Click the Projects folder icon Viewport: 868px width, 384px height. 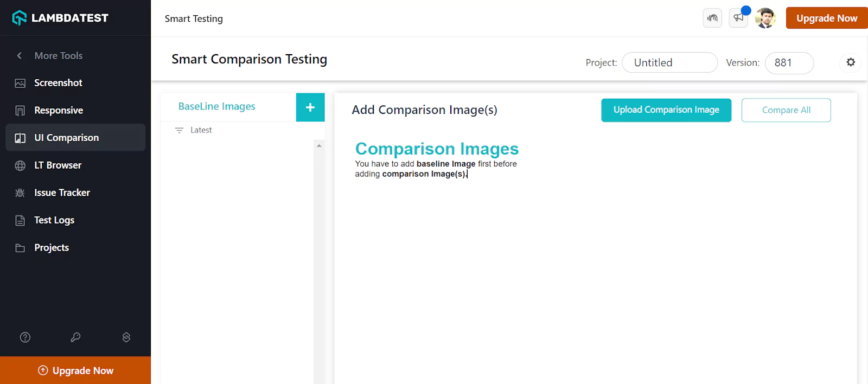pos(20,248)
